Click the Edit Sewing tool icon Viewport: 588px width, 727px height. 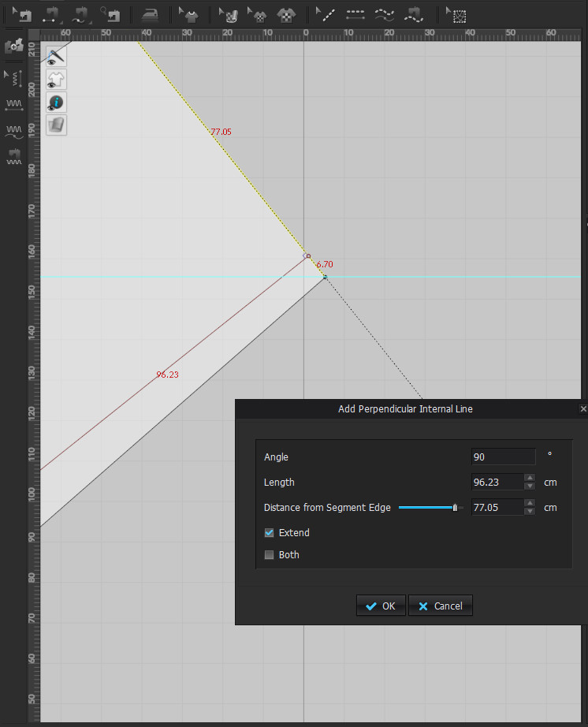[21, 15]
